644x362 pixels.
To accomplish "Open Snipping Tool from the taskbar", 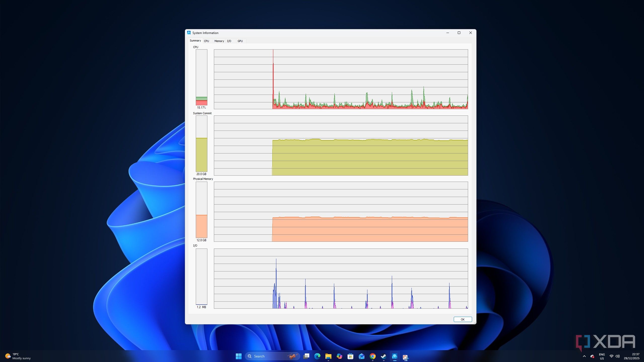I will [x=405, y=357].
